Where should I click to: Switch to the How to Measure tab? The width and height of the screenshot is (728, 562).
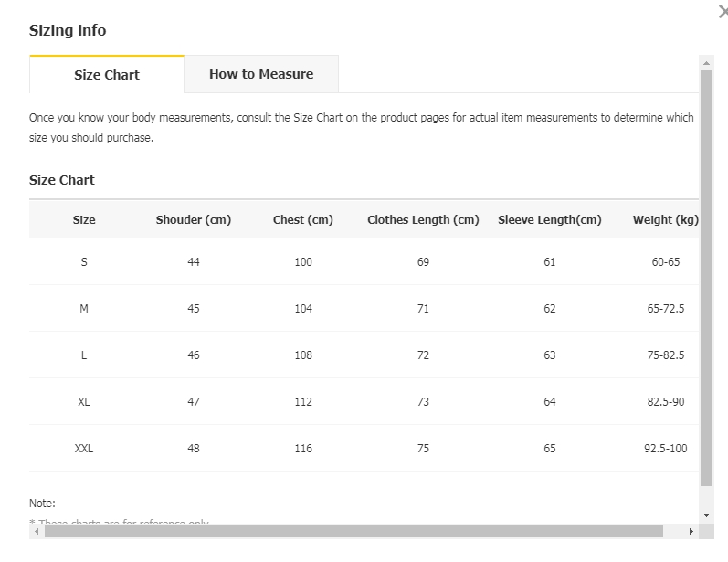[x=261, y=74]
